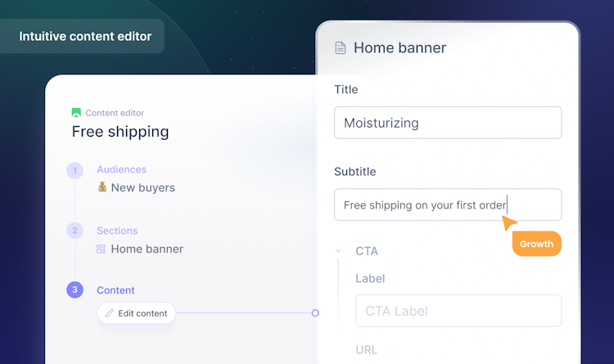Image resolution: width=614 pixels, height=364 pixels.
Task: Select the Home banner section item
Action: point(147,249)
